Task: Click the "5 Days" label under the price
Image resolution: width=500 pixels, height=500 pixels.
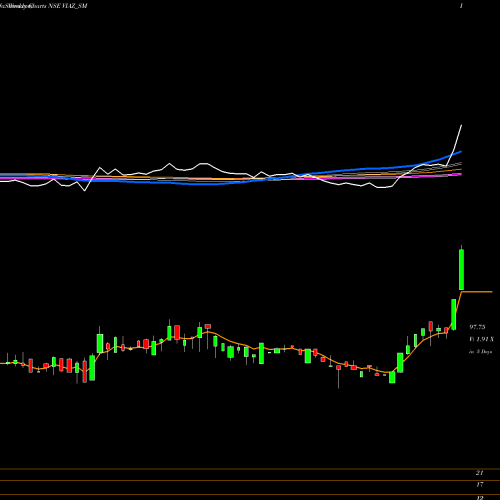Action: tap(483, 351)
